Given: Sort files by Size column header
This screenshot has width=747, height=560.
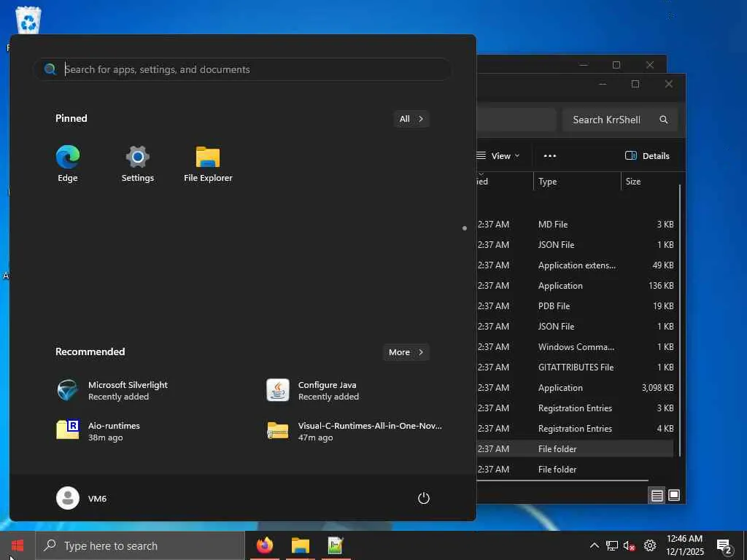Looking at the screenshot, I should [x=650, y=182].
